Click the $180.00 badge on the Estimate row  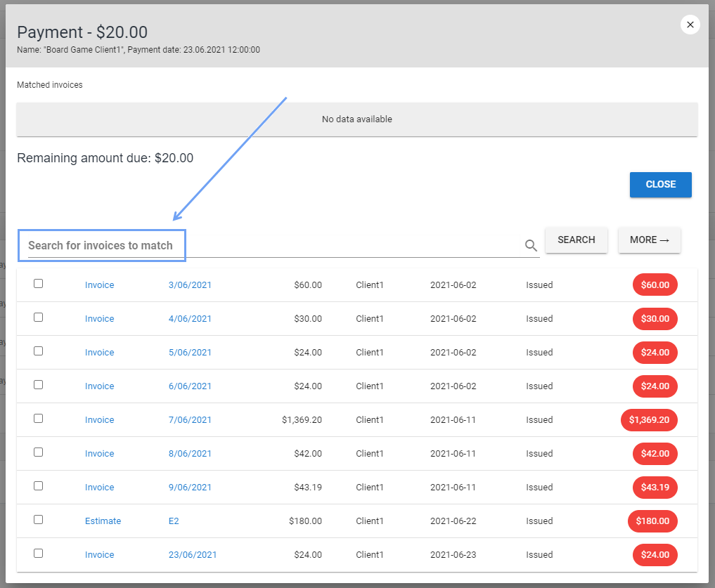[652, 521]
